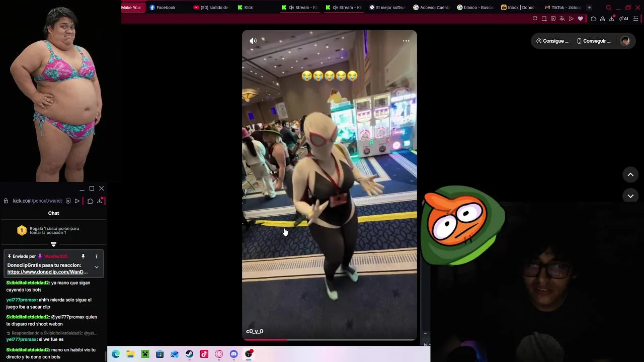
Task: Click the snapshot icon in browser toolbar
Action: (544, 19)
